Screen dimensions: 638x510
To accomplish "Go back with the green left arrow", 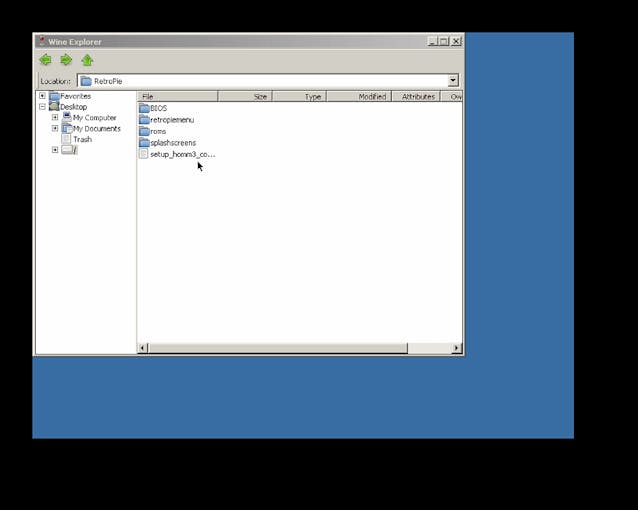I will [46, 60].
